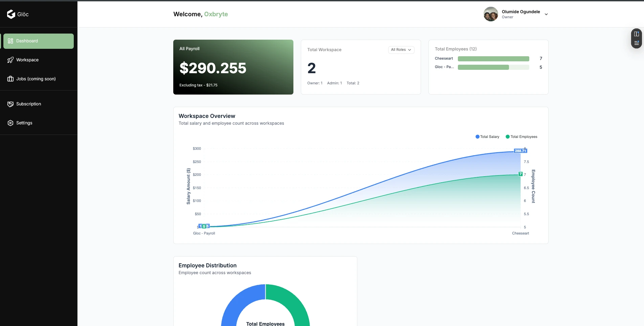The width and height of the screenshot is (644, 326).
Task: Click the "Total Workspace" card title
Action: [324, 50]
